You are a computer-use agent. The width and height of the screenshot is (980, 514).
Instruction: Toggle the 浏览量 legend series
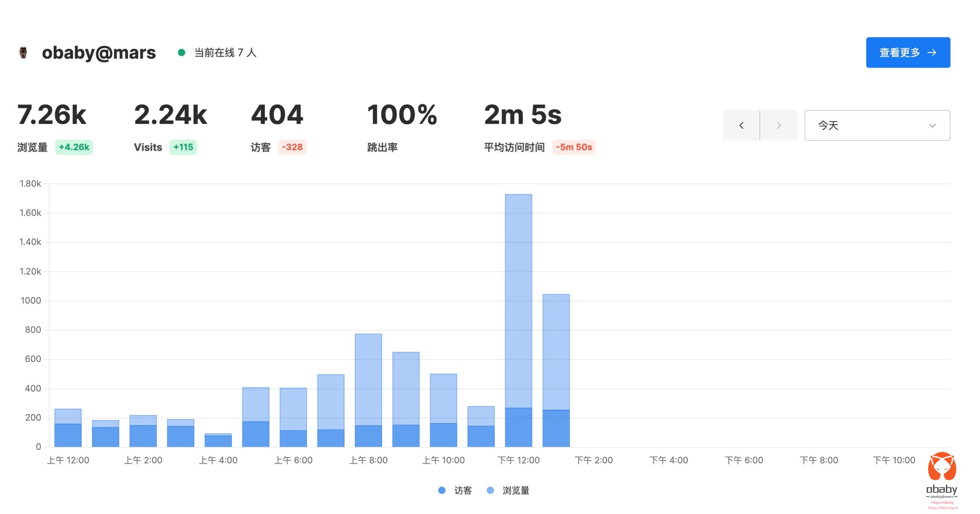point(515,490)
